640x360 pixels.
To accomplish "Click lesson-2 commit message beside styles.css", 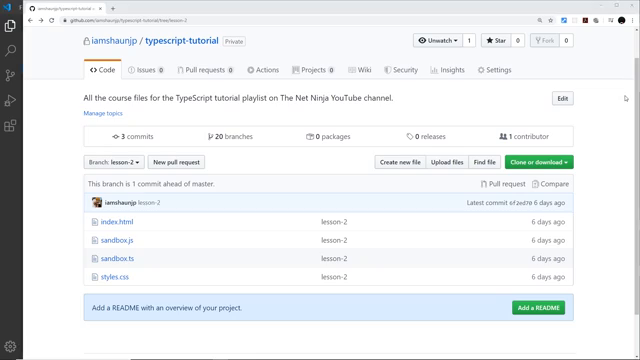I will click(334, 277).
